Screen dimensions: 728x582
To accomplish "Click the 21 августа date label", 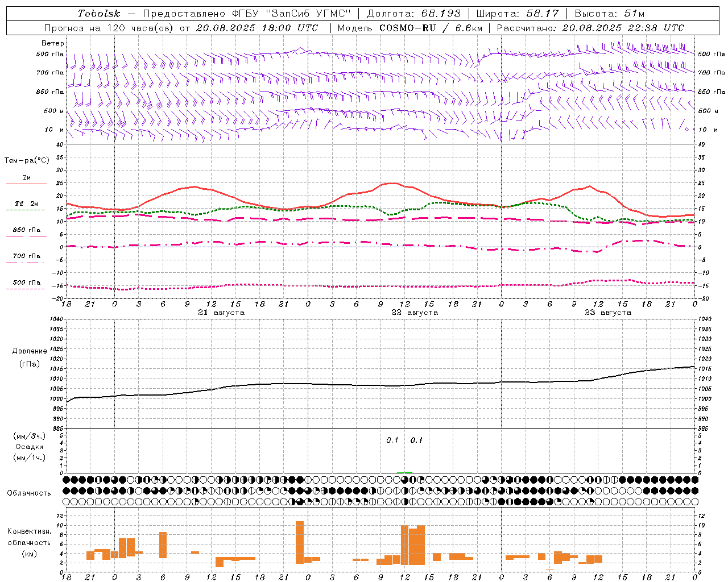I will (221, 313).
